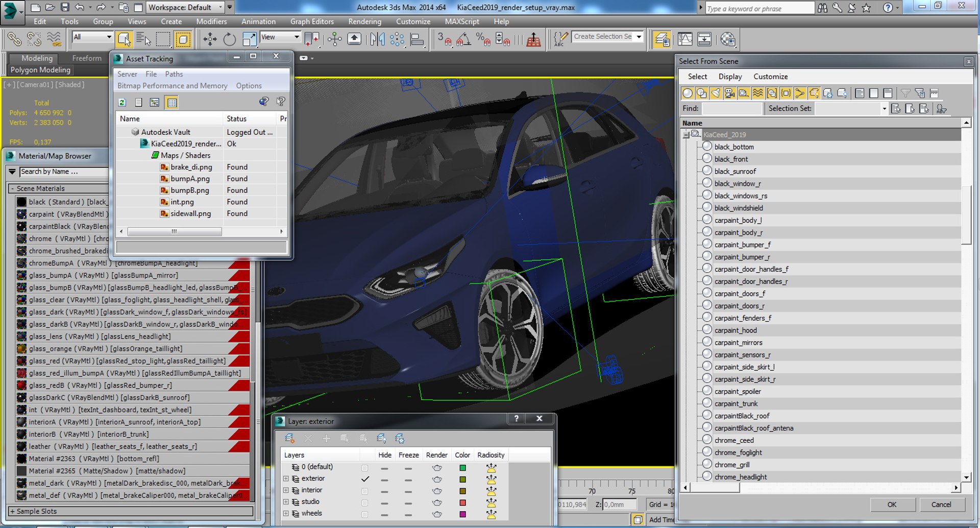The width and height of the screenshot is (980, 528).
Task: Click the Unlink Selection tool
Action: 34,39
